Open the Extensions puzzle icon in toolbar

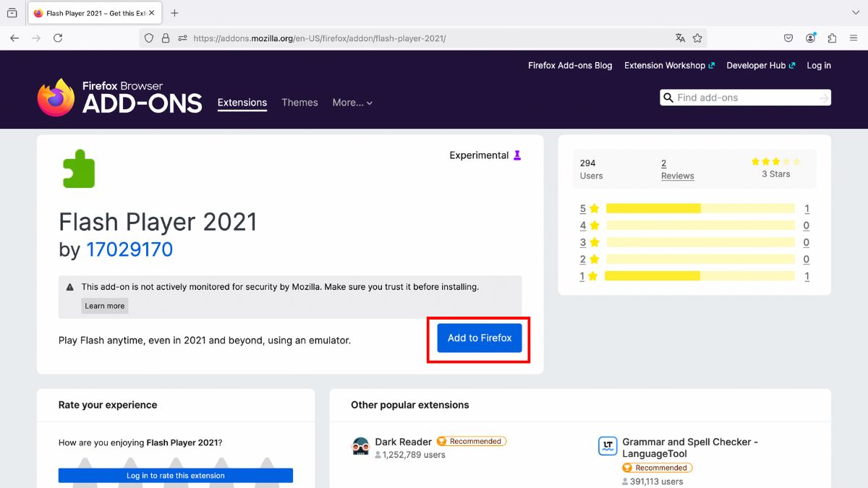(832, 38)
